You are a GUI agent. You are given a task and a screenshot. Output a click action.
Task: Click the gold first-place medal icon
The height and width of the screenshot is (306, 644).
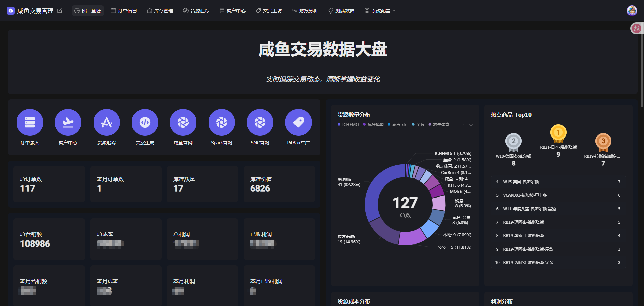pyautogui.click(x=558, y=133)
